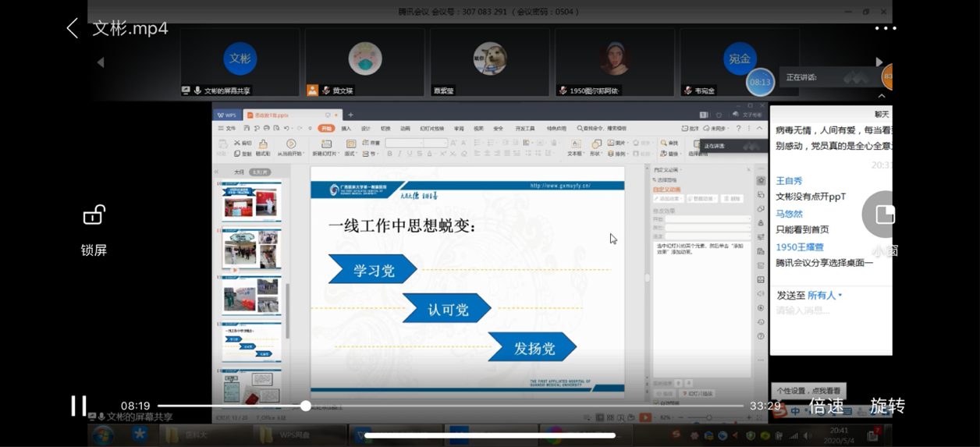Open the 插入 ribbon tab
Screen dimensions: 980x447
click(x=346, y=128)
